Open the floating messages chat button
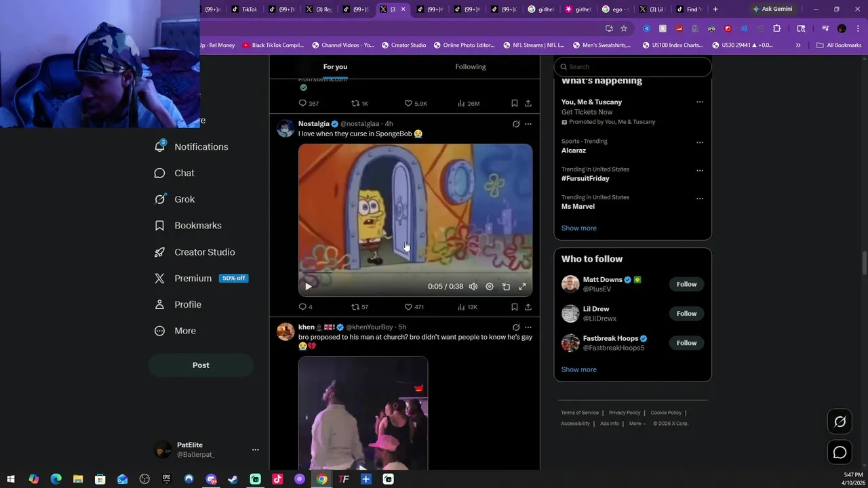868x488 pixels. [x=840, y=452]
